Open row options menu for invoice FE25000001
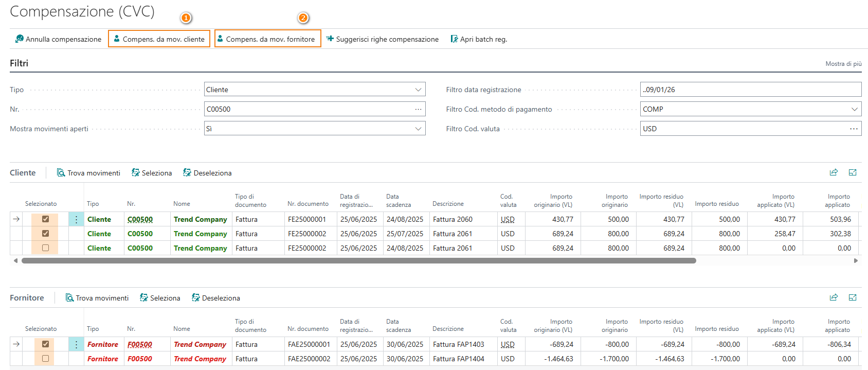The height and width of the screenshot is (370, 868). tap(76, 220)
